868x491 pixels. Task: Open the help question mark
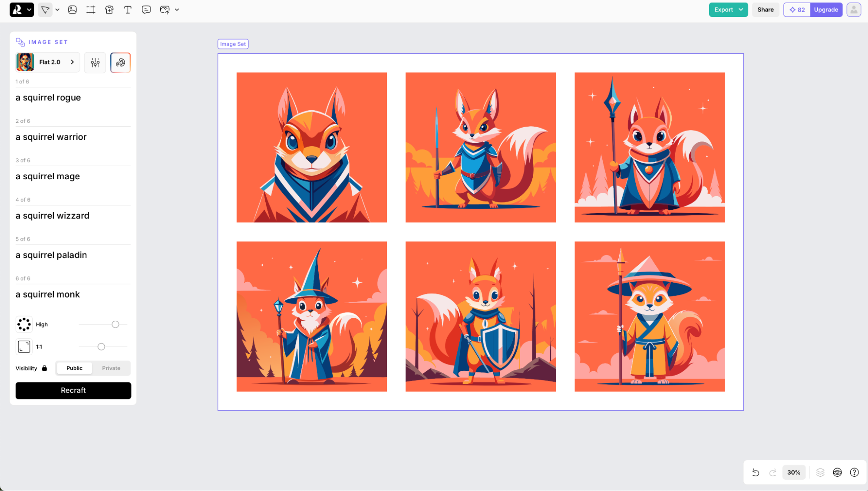click(854, 472)
